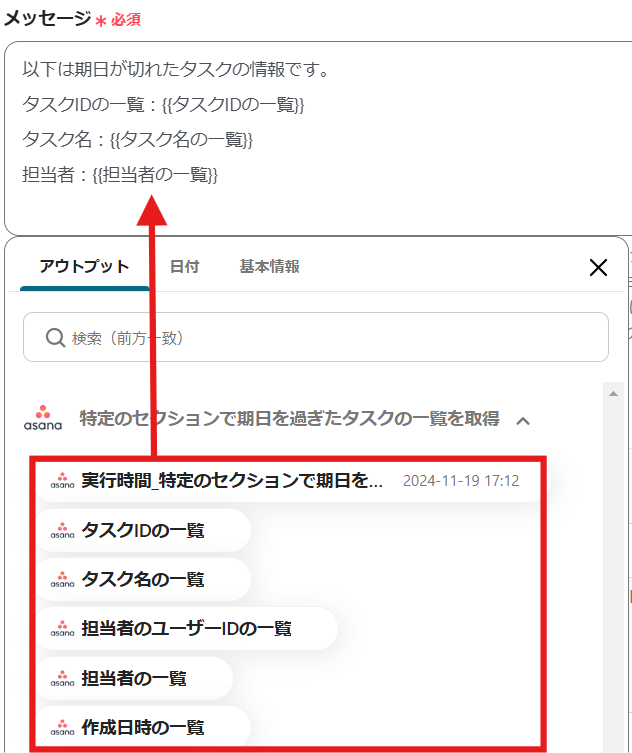Click the Asana icon beside 作成日時の一覧
Image resolution: width=632 pixels, height=753 pixels.
point(62,727)
